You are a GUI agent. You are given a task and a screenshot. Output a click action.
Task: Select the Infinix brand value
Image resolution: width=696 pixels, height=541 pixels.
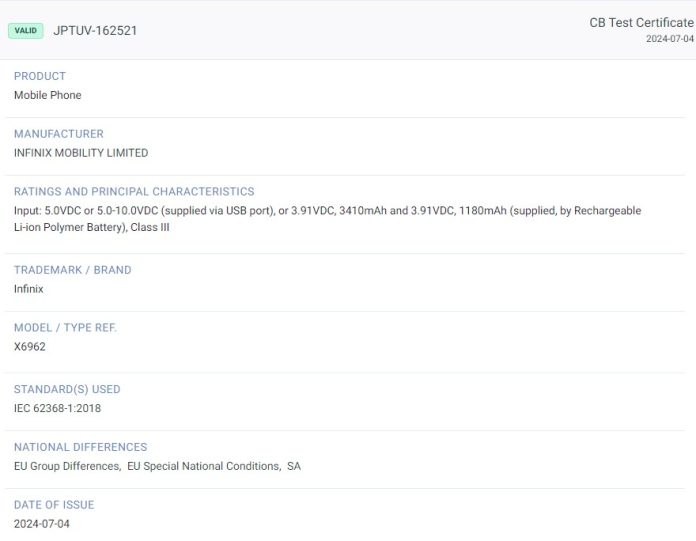[x=29, y=289]
